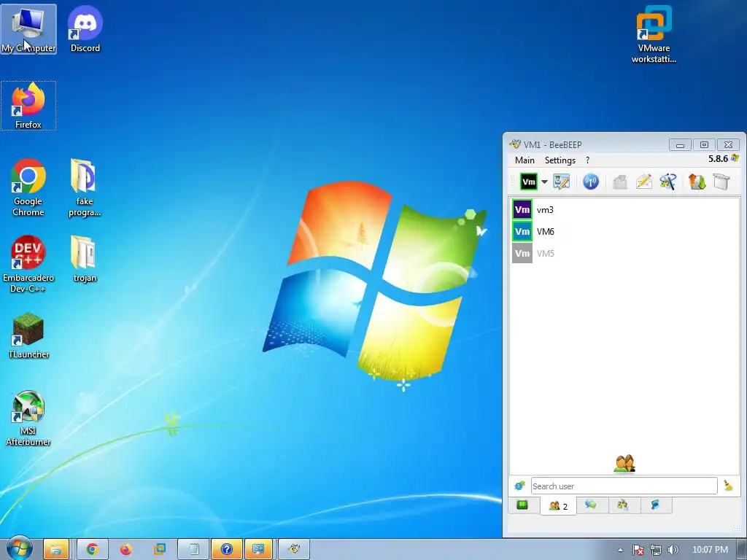Click the blue broadcast antenna icon
Viewport: 747px width, 560px height.
(591, 182)
